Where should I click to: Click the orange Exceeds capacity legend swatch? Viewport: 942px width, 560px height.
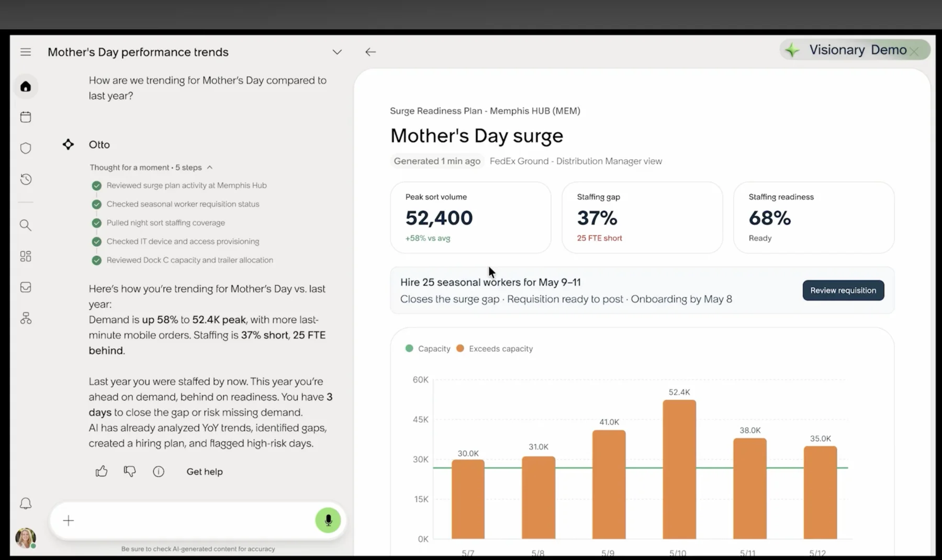point(460,349)
